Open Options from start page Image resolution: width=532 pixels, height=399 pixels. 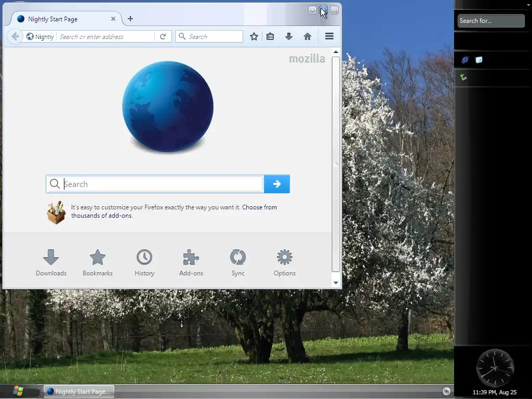284,263
